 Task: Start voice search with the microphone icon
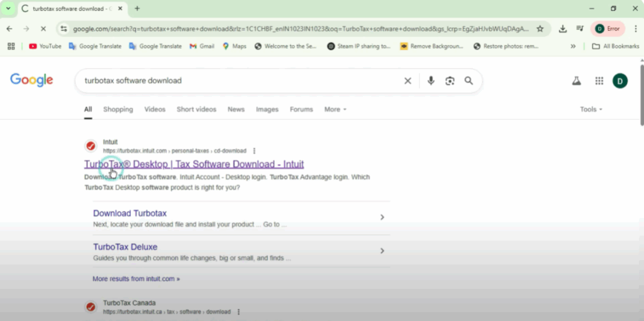(430, 81)
